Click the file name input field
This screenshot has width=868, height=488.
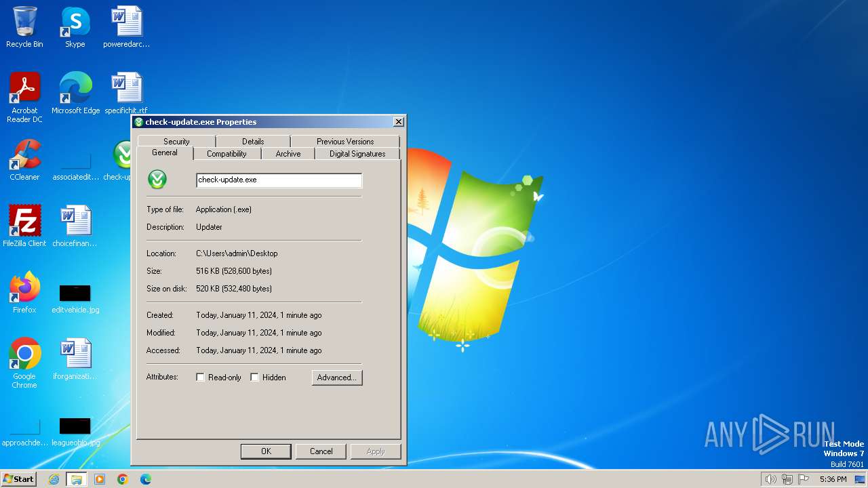tap(279, 180)
